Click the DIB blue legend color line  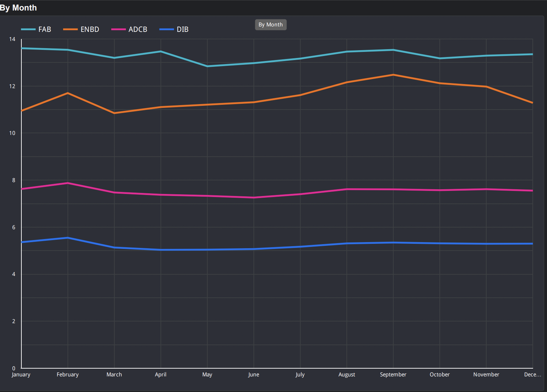tap(167, 30)
